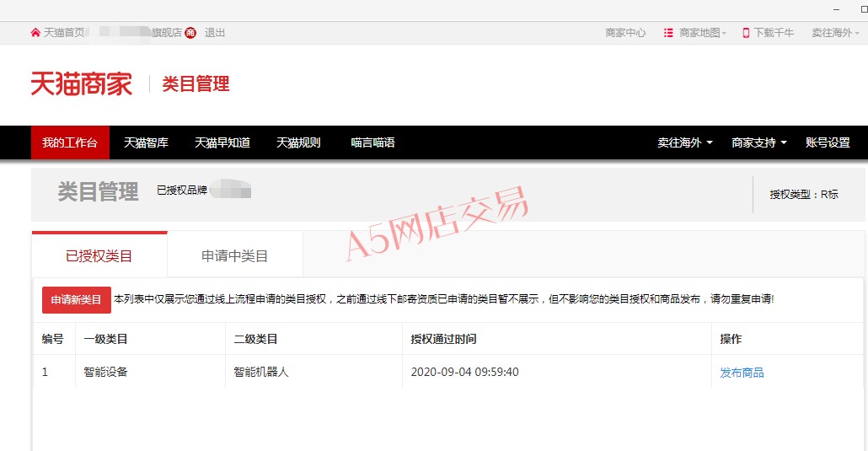This screenshot has height=451, width=868.
Task: Select the 我的工作台 nav item
Action: (70, 142)
